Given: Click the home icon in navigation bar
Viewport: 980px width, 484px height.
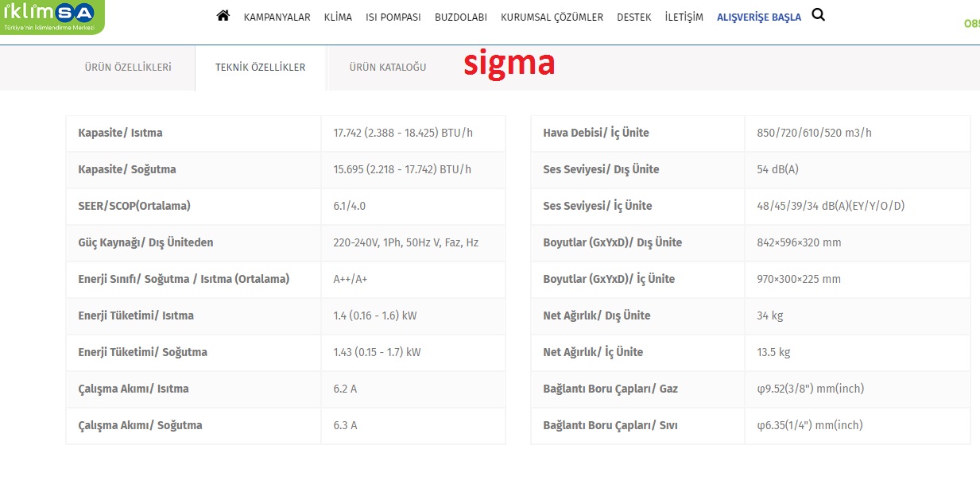Looking at the screenshot, I should tap(223, 16).
